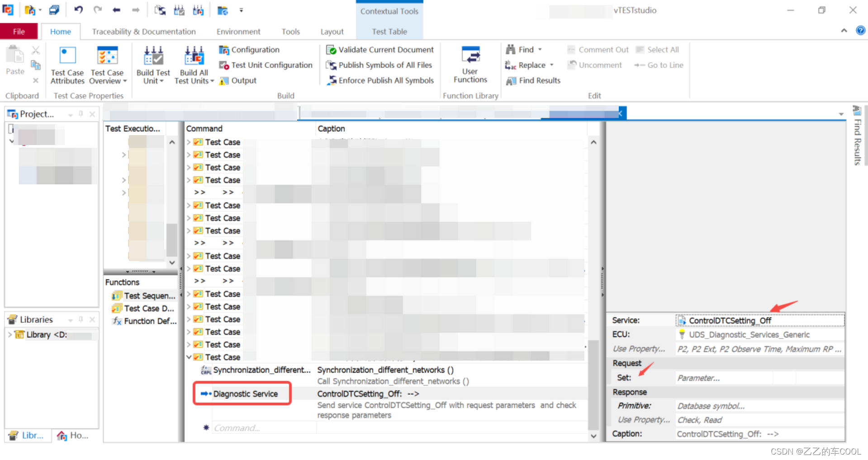Click Select All in Edit group
868x460 pixels.
(657, 50)
